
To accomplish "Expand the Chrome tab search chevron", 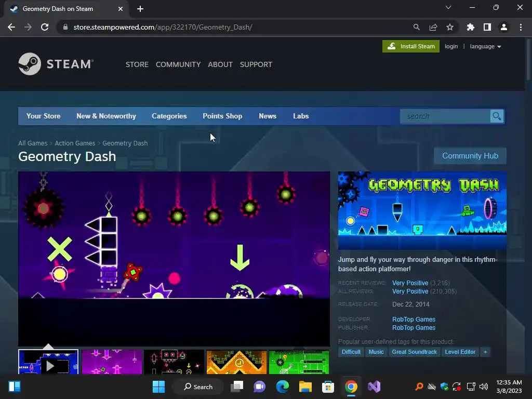I will coord(448,7).
